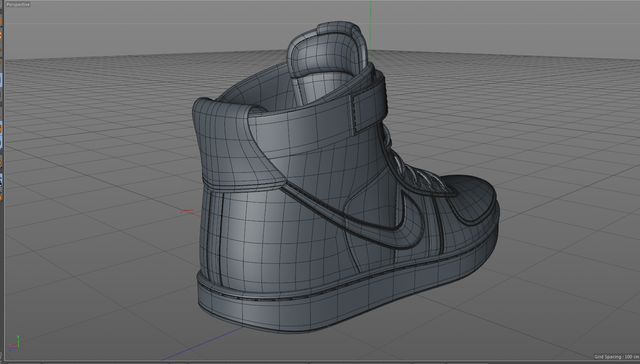The image size is (640, 364).
Task: Select the vertical heel stripe panel
Action: (215, 239)
